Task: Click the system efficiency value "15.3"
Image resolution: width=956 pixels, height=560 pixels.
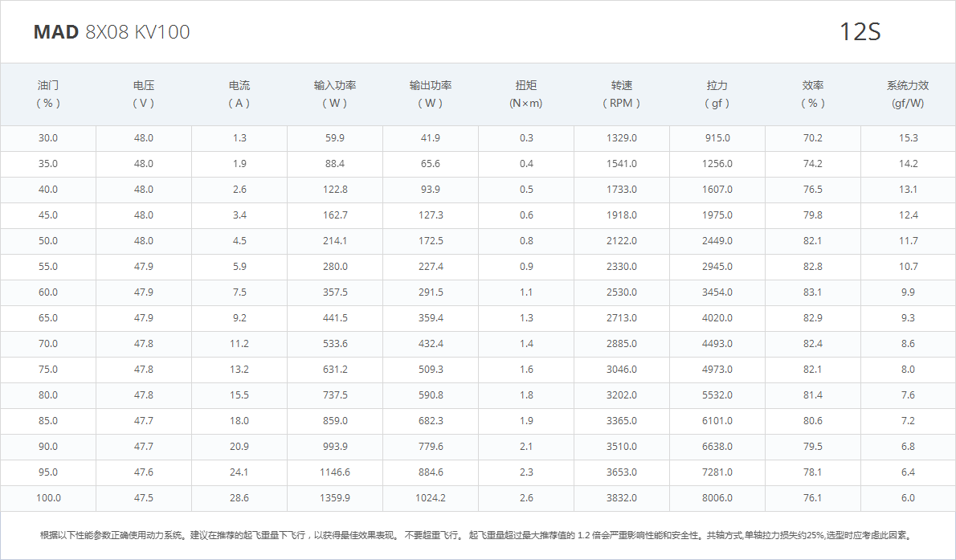Action: [909, 138]
